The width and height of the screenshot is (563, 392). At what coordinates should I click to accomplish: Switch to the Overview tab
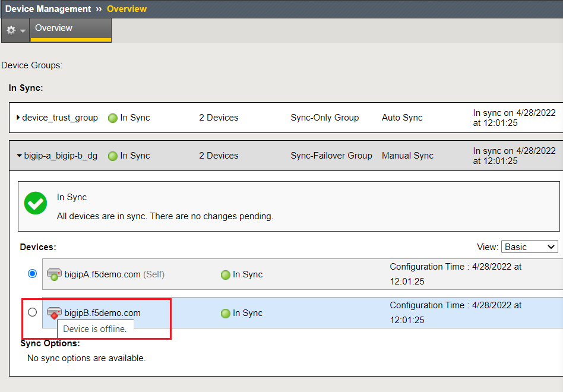71,30
